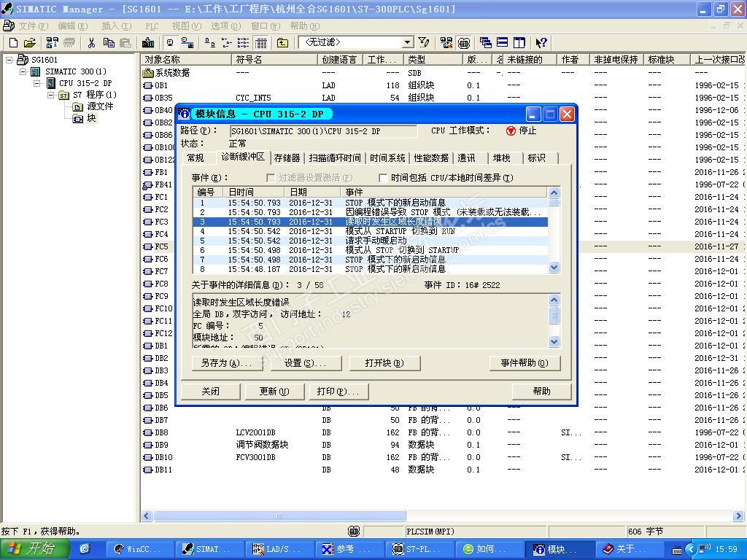This screenshot has height=560, width=747.
Task: Click the 打印(P)... button
Action: click(x=338, y=392)
